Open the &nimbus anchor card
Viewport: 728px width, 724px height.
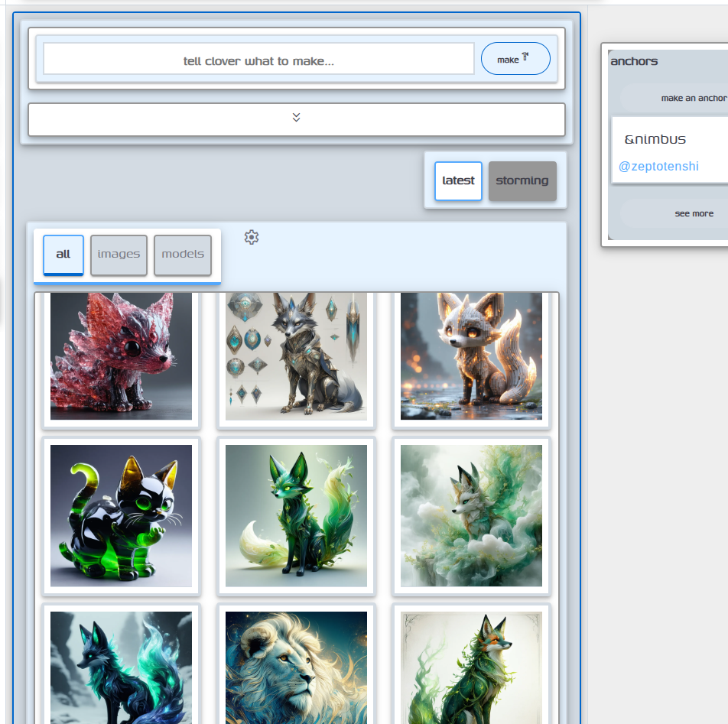coord(655,140)
